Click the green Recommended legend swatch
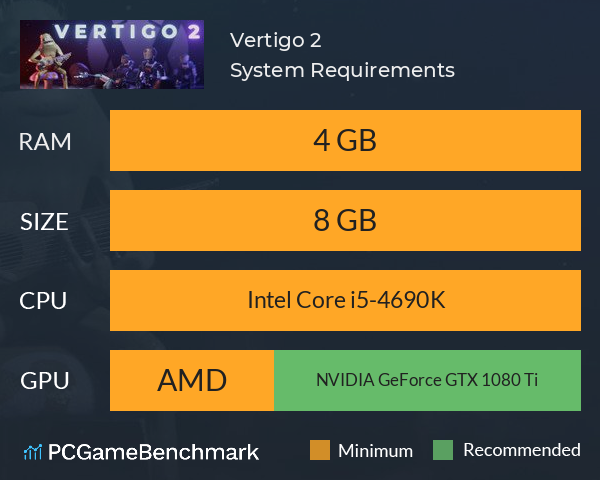600x480 pixels. pos(443,450)
